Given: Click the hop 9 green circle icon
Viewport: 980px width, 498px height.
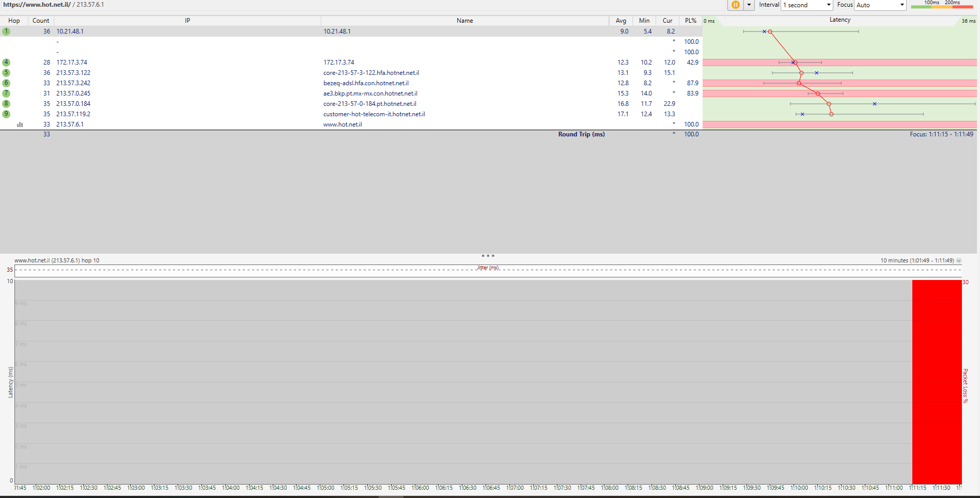Looking at the screenshot, I should click(6, 114).
